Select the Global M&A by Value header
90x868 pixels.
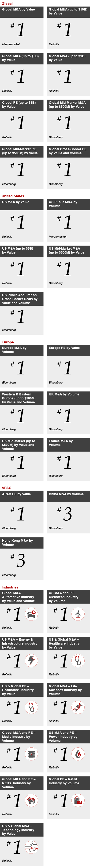(22, 12)
